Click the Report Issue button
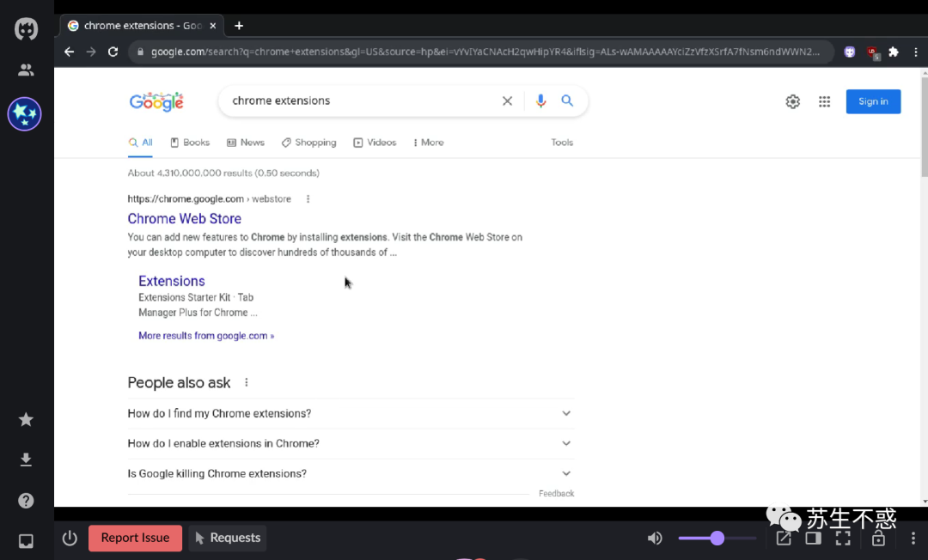 135,539
